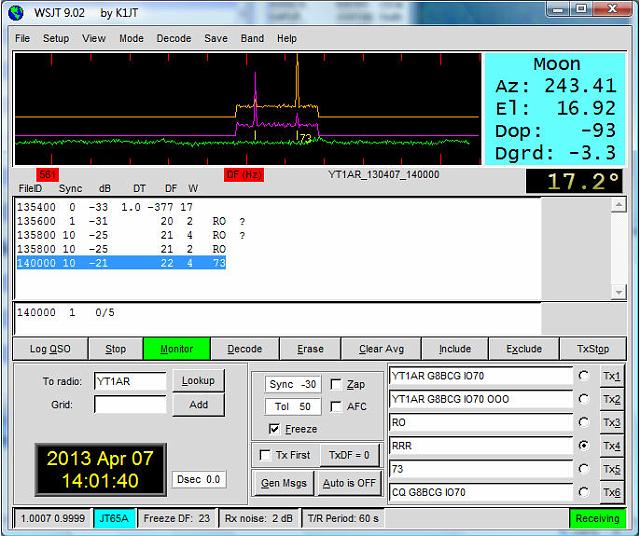Click the Moon Az El Dop info panel

click(555, 109)
